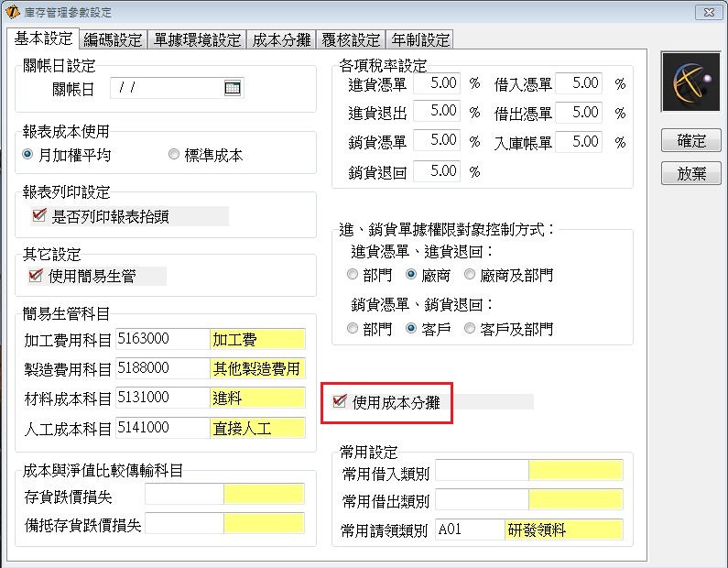Click the 常用請領類別 code field A01
728x568 pixels.
(469, 530)
